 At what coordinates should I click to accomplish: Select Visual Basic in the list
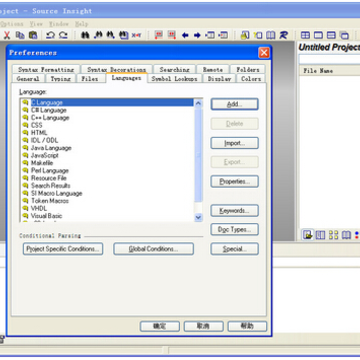click(x=46, y=216)
